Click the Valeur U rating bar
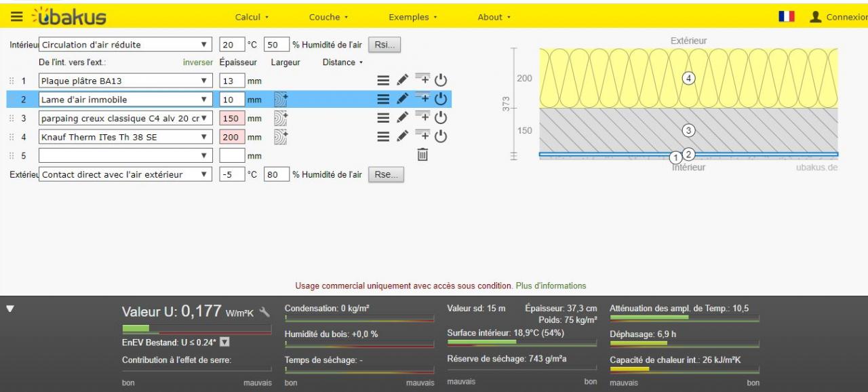Screen dimensions: 868x392 [x=197, y=330]
